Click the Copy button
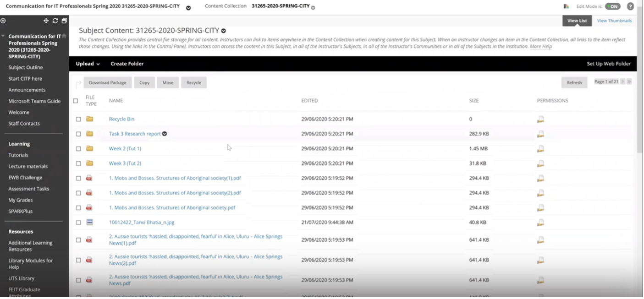Image resolution: width=644 pixels, height=299 pixels. [144, 82]
